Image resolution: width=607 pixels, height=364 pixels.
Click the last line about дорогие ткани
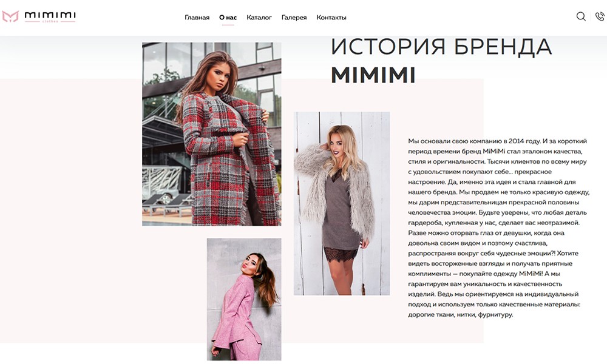pyautogui.click(x=460, y=314)
